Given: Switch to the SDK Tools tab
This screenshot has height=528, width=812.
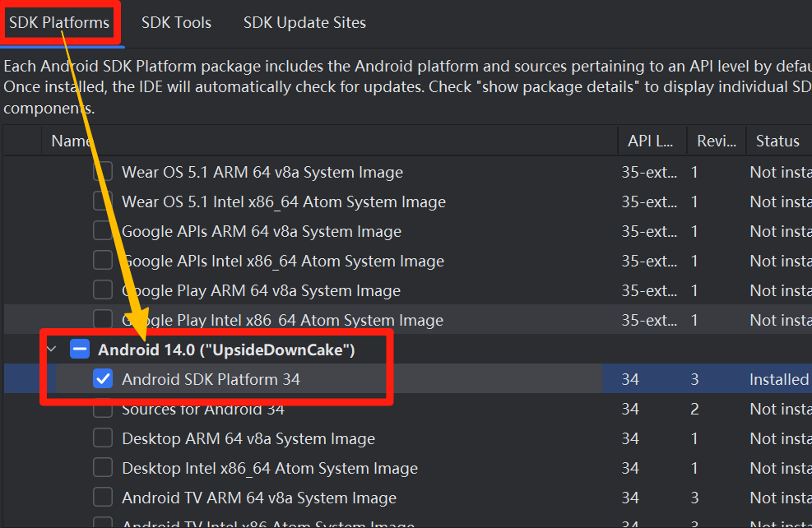Looking at the screenshot, I should [x=176, y=23].
